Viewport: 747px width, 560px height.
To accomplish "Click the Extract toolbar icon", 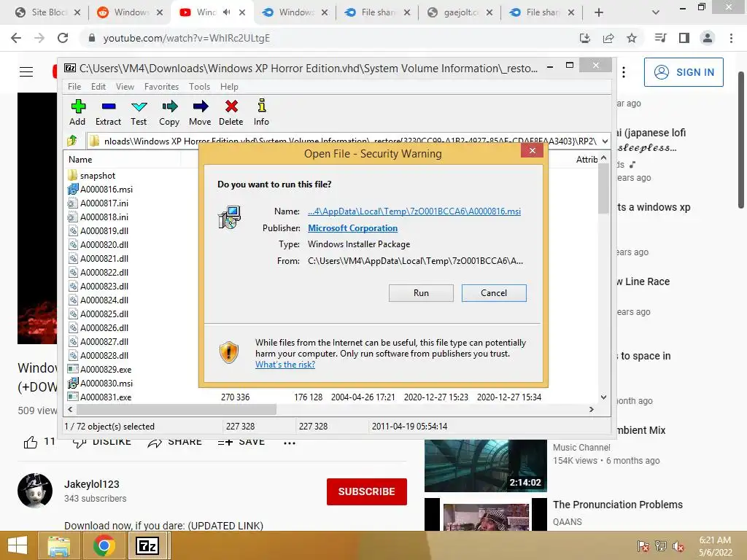I will 108,112.
